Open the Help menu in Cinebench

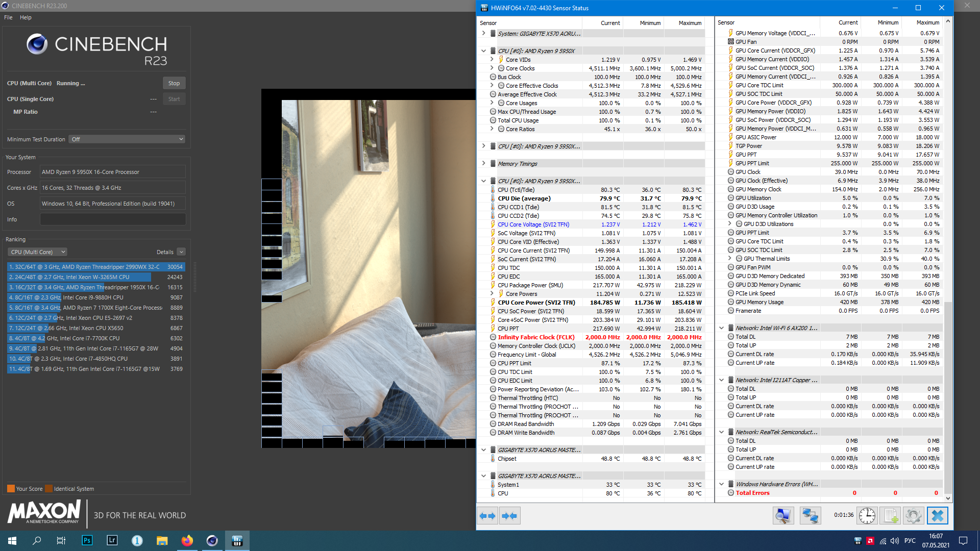point(26,17)
